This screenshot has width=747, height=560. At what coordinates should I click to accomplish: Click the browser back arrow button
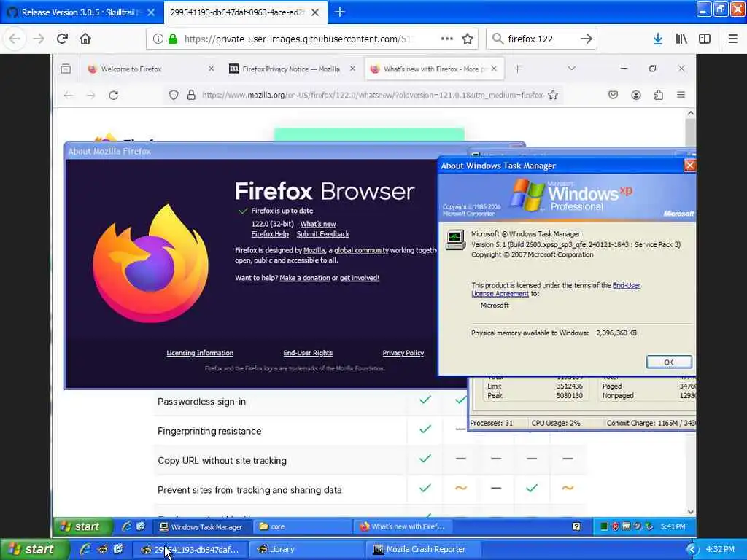[x=15, y=39]
